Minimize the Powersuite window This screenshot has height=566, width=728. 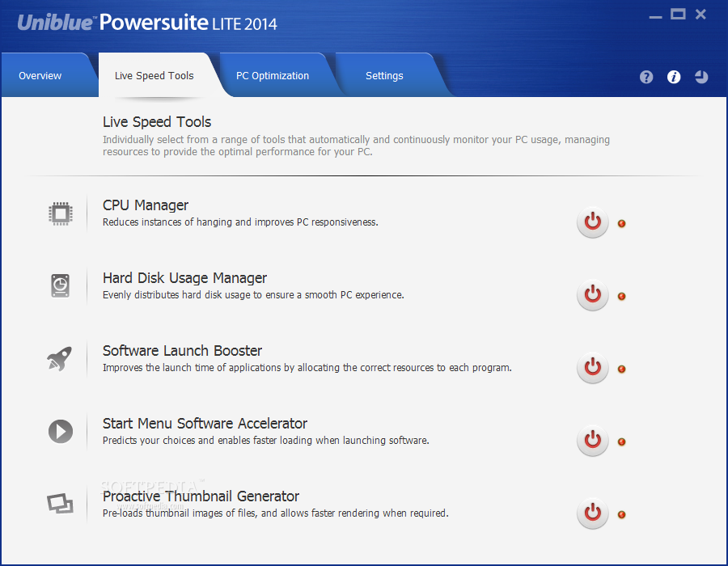pos(655,17)
